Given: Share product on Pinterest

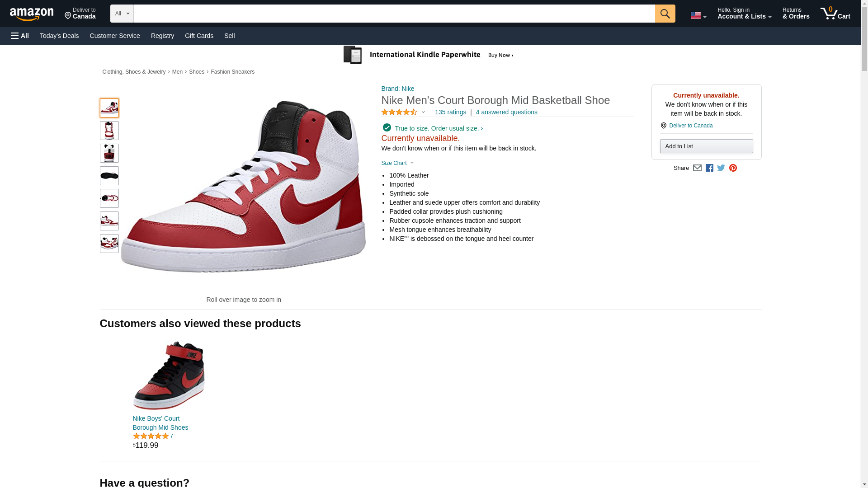Looking at the screenshot, I should (x=733, y=168).
